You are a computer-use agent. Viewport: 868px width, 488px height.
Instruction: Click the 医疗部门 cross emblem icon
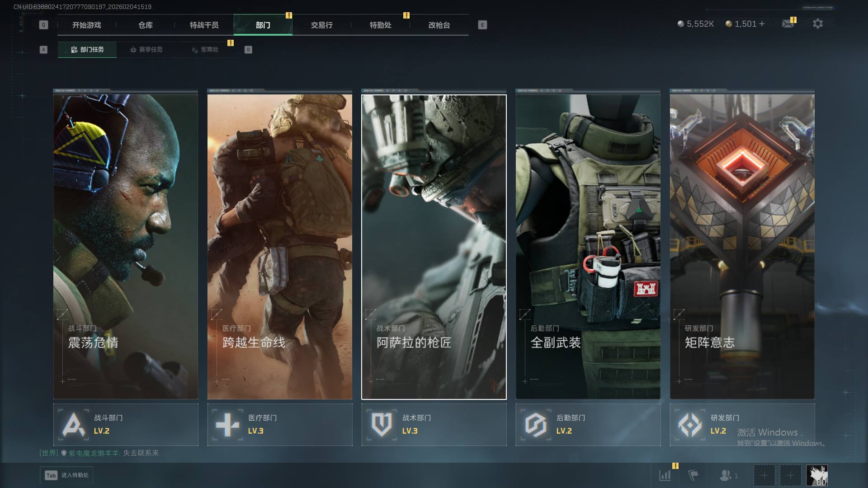coord(227,425)
